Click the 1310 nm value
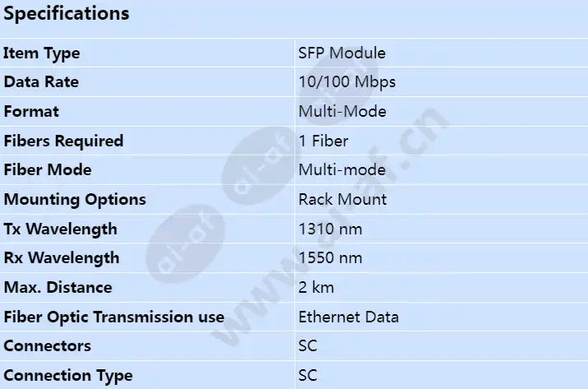 [x=330, y=229]
